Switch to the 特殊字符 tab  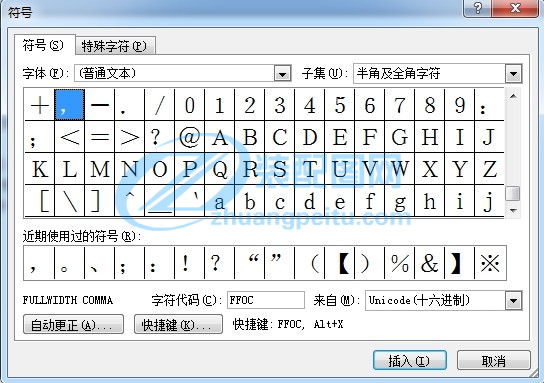pos(114,46)
